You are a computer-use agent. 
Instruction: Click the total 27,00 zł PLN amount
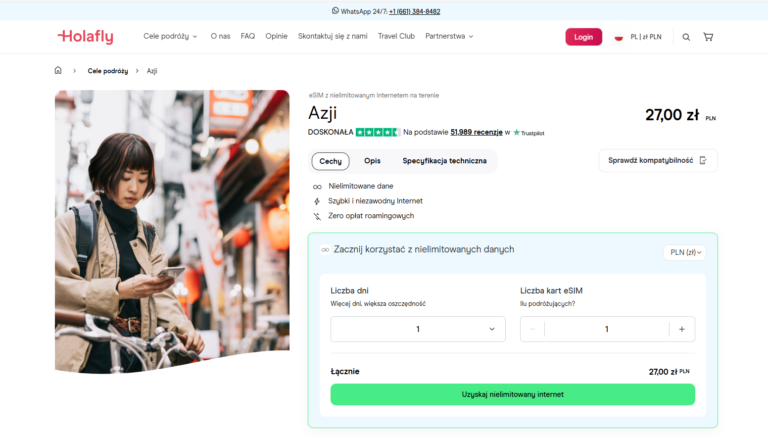pyautogui.click(x=669, y=372)
